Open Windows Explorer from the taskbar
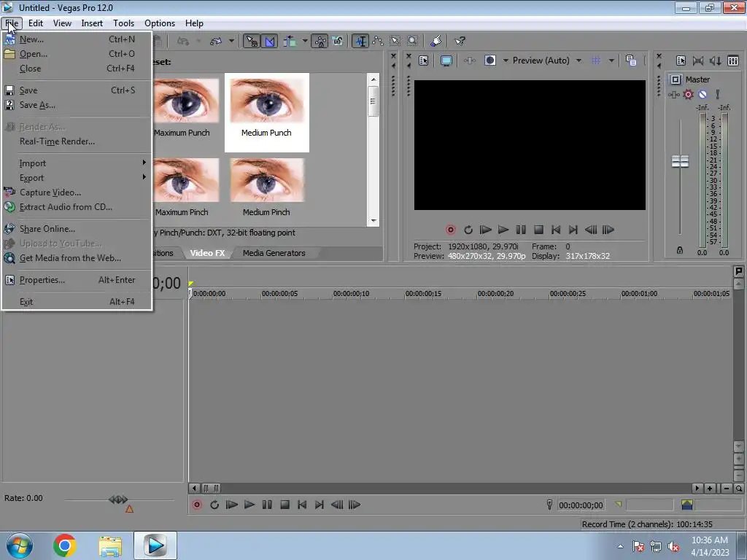The image size is (747, 560). [110, 545]
